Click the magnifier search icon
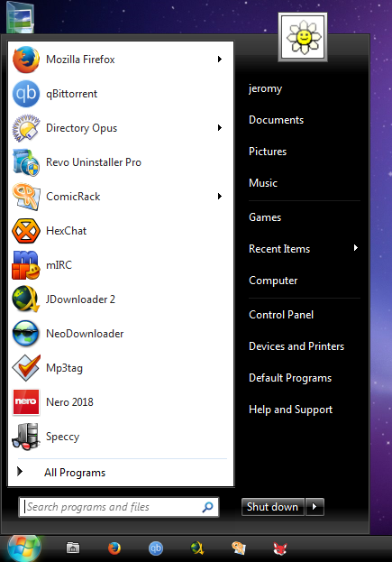Image resolution: width=392 pixels, height=562 pixels. (x=207, y=507)
